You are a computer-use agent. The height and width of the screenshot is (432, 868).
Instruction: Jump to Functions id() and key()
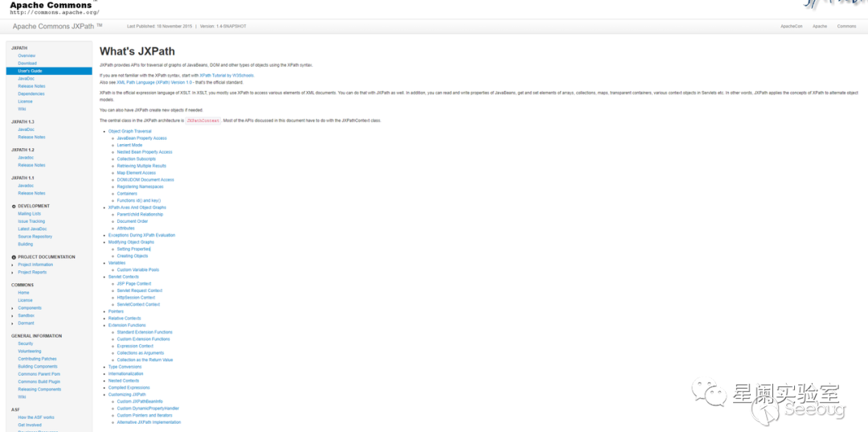[x=139, y=200]
